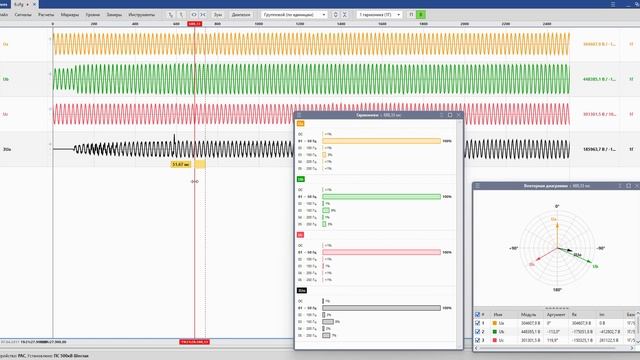Click the green Ub tag in harmonics window

(x=301, y=179)
